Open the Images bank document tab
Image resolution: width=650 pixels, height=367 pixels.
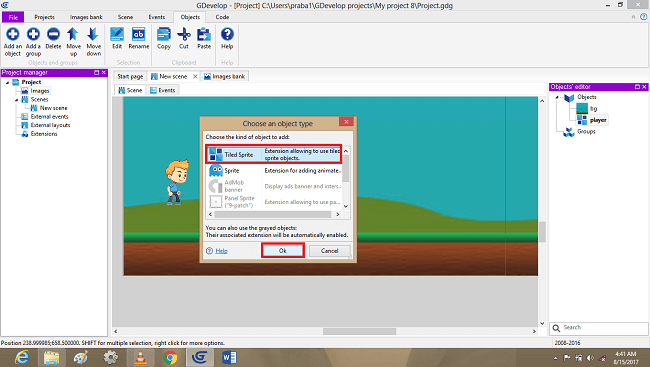[225, 76]
